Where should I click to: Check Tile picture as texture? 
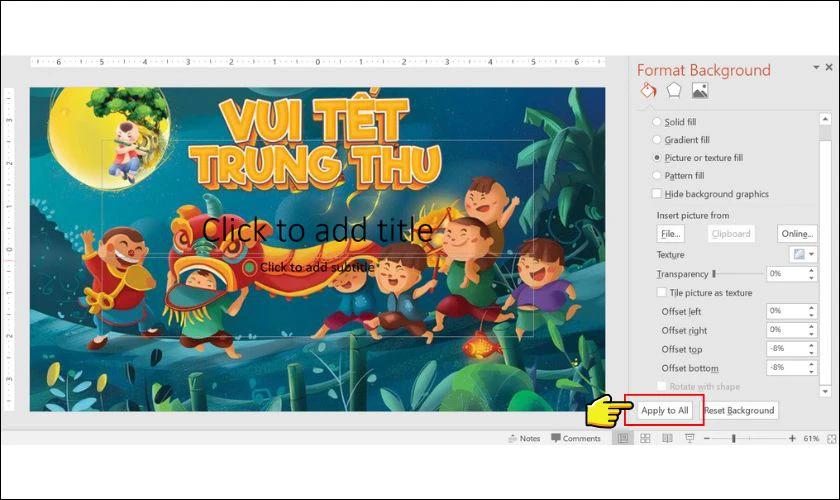661,293
